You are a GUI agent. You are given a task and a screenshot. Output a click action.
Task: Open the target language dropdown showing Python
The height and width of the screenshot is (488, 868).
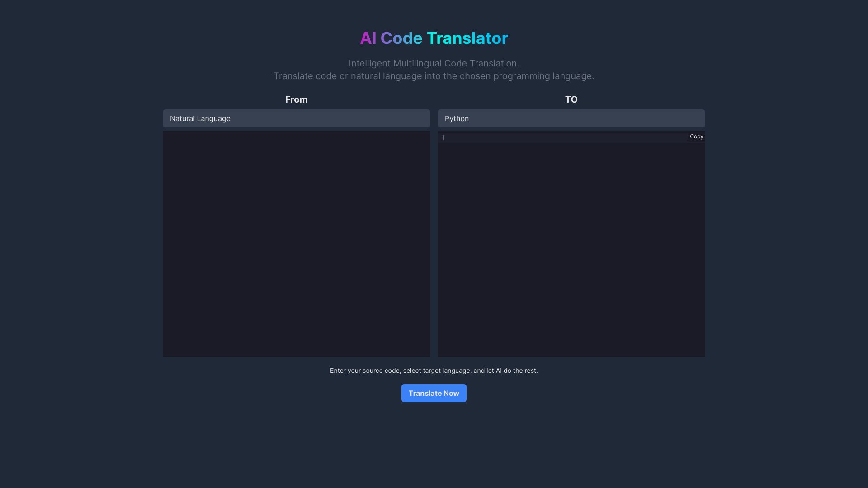(x=571, y=118)
